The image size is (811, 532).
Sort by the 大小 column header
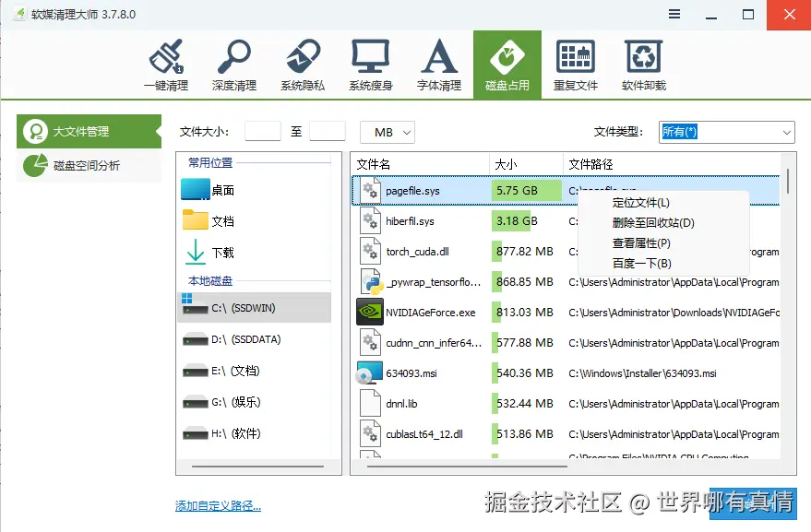coord(526,164)
